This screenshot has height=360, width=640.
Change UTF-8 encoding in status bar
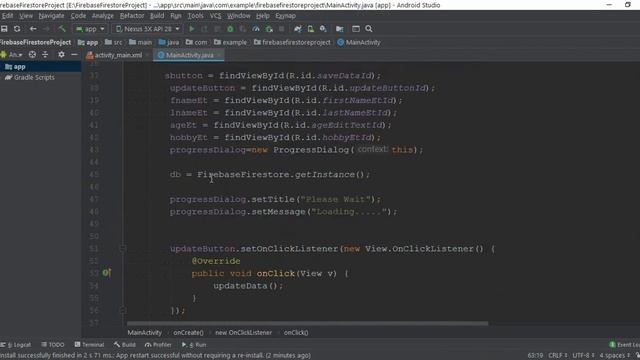pyautogui.click(x=583, y=356)
